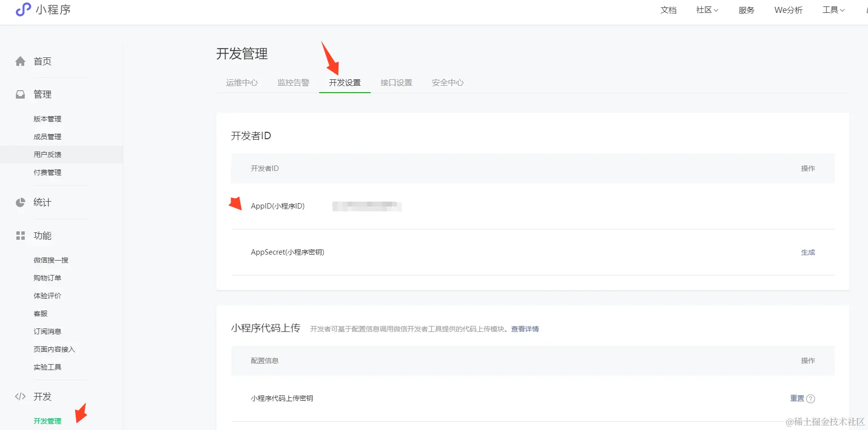The image size is (868, 430).
Task: Click the 配置信息 column header
Action: [x=265, y=361]
